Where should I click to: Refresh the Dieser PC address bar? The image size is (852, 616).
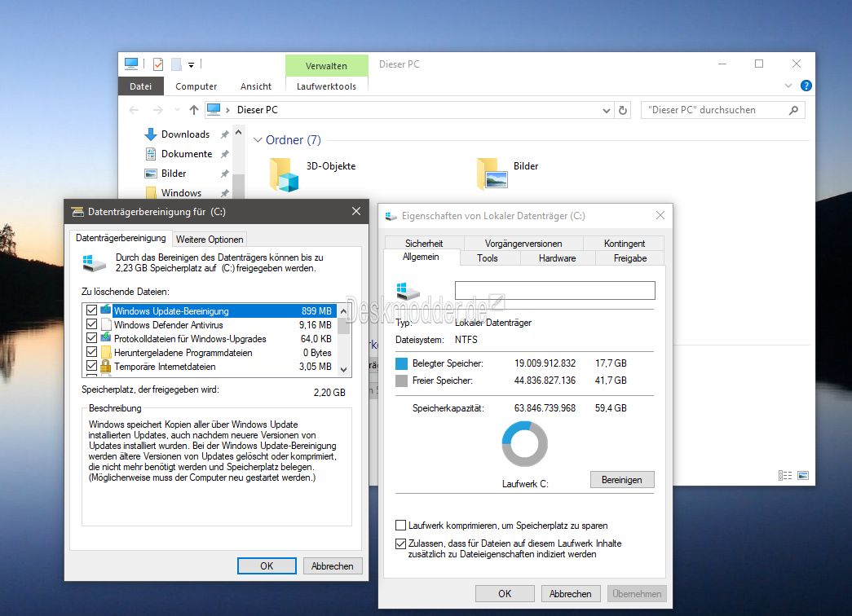(623, 110)
